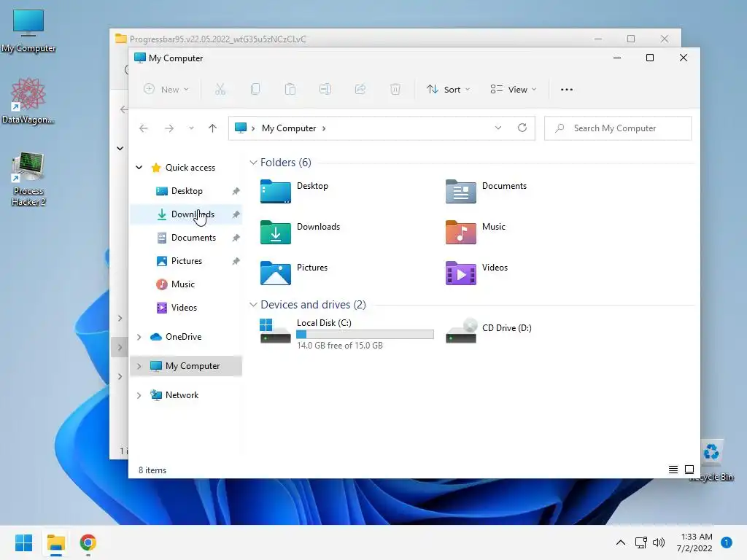Viewport: 747px width, 560px height.
Task: Unpin Desktop using its pin icon
Action: click(x=236, y=191)
